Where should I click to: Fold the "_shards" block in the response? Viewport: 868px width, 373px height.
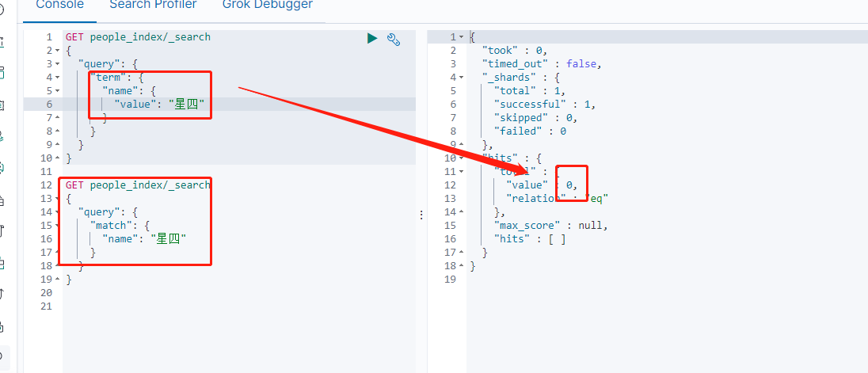click(462, 78)
